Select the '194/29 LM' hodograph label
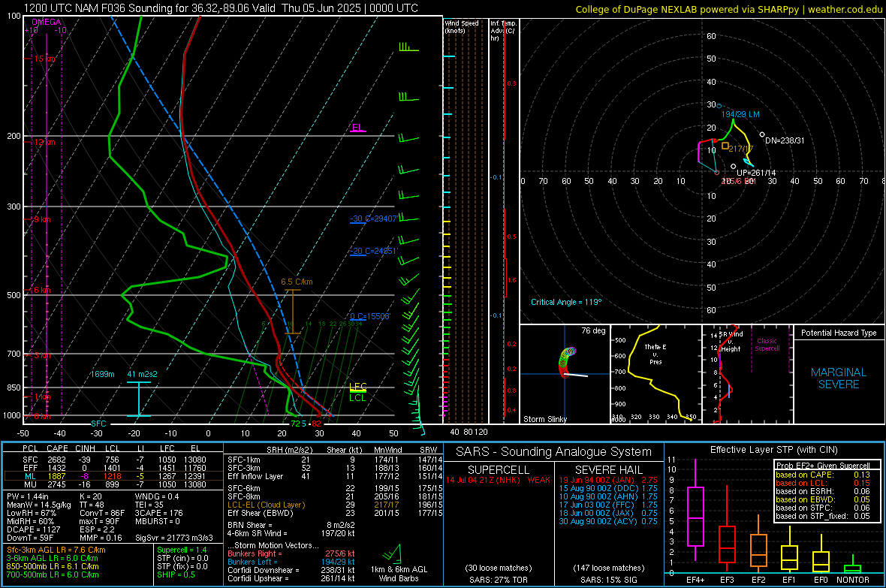The height and width of the screenshot is (588, 886). 740,114
